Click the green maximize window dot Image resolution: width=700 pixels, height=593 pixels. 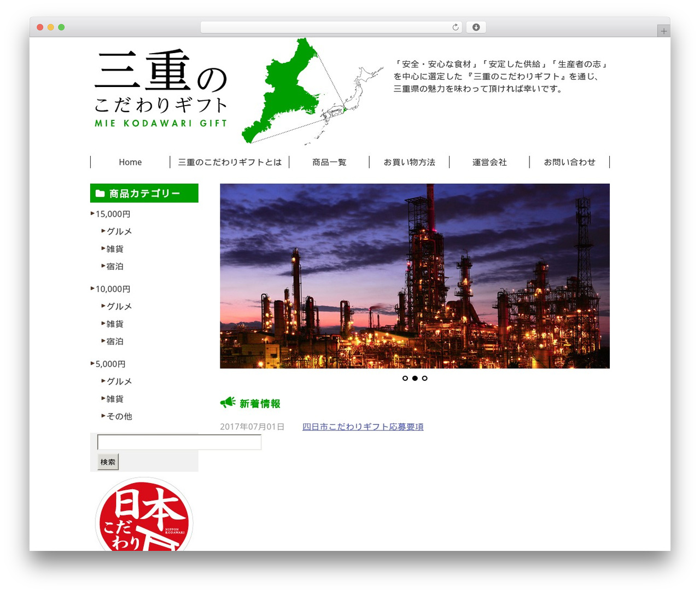click(x=61, y=27)
